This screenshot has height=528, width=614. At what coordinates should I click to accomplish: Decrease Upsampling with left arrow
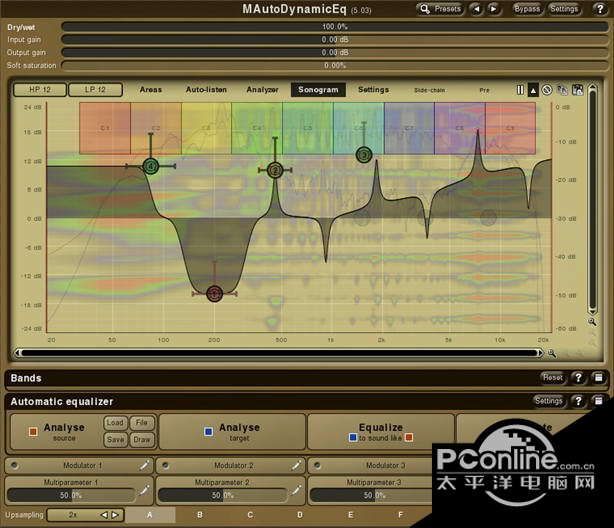104,515
